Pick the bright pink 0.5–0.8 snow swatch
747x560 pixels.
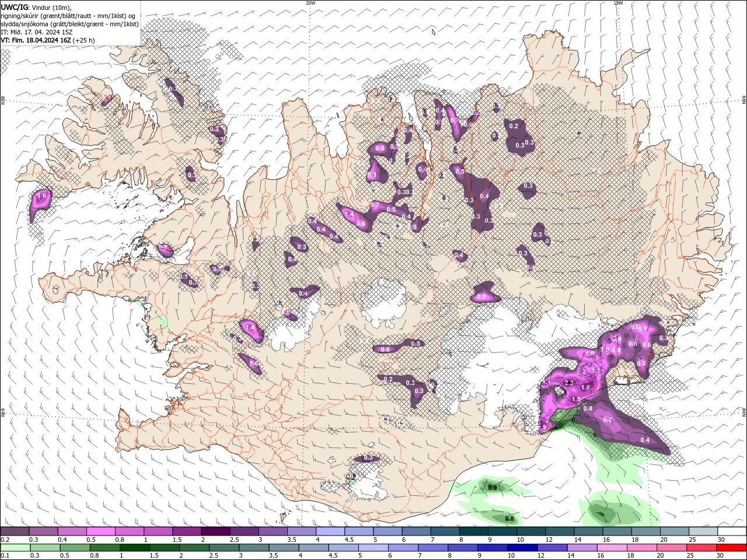tap(100, 531)
